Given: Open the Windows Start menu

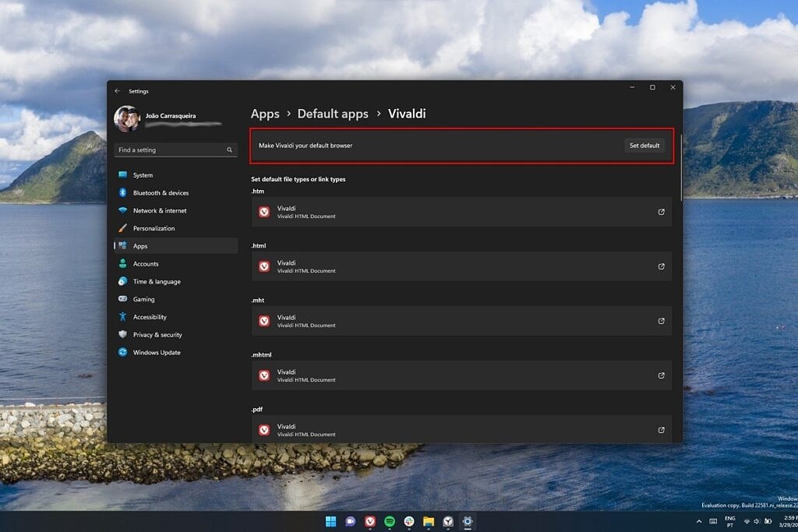Looking at the screenshot, I should pyautogui.click(x=330, y=521).
